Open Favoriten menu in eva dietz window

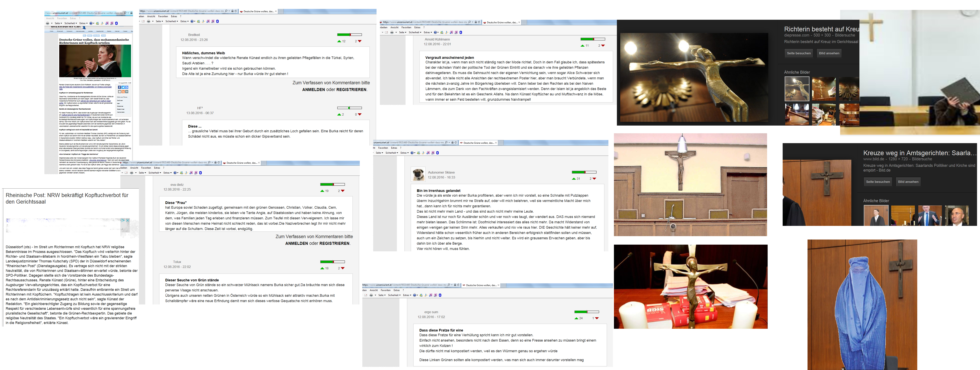[x=146, y=168]
